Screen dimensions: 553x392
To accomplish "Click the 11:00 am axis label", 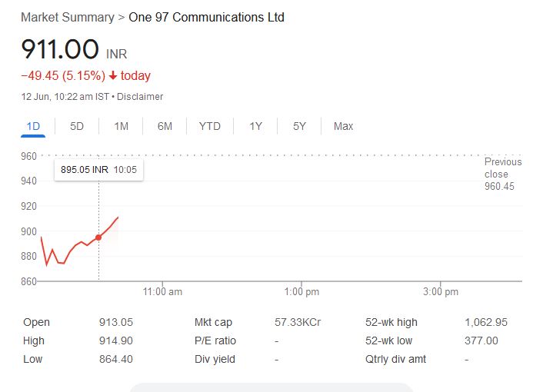I will click(x=163, y=292).
